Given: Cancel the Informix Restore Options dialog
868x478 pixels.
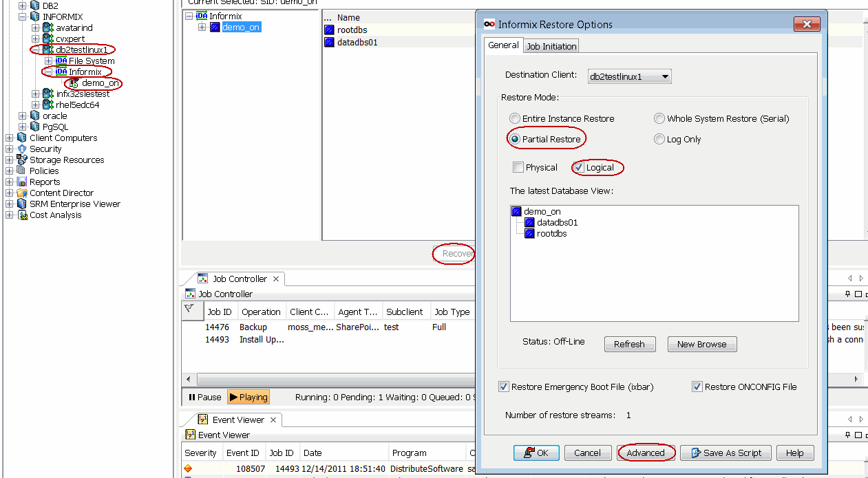Looking at the screenshot, I should click(587, 453).
